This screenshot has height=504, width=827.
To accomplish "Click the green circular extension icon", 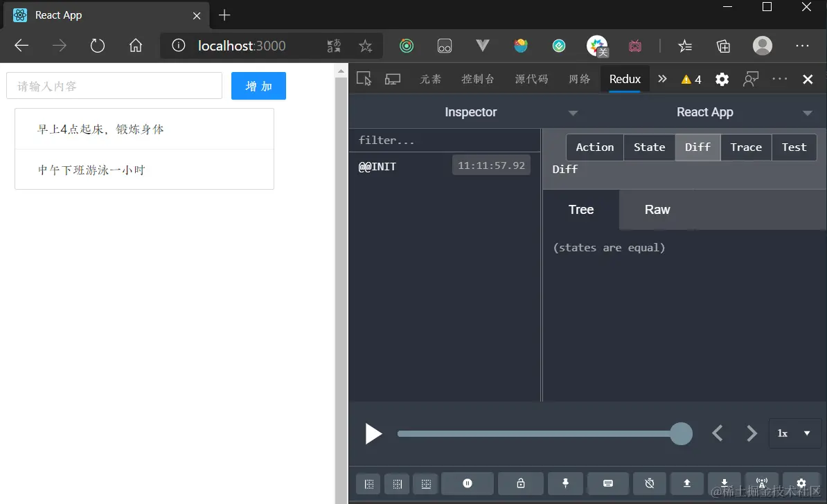I will 407,46.
